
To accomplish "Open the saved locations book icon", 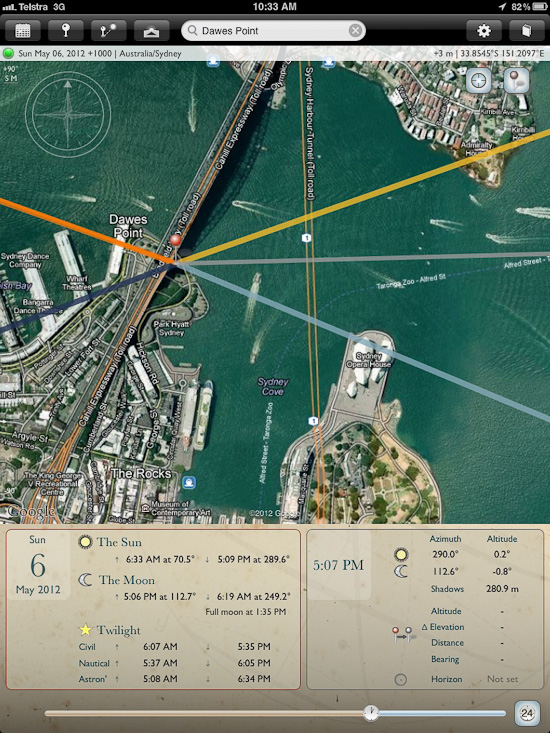I will (527, 31).
